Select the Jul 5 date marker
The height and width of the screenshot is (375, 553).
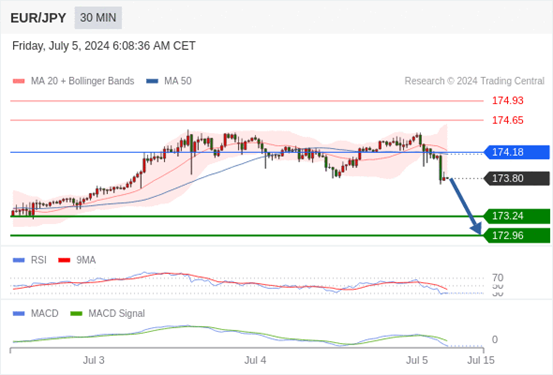[417, 360]
